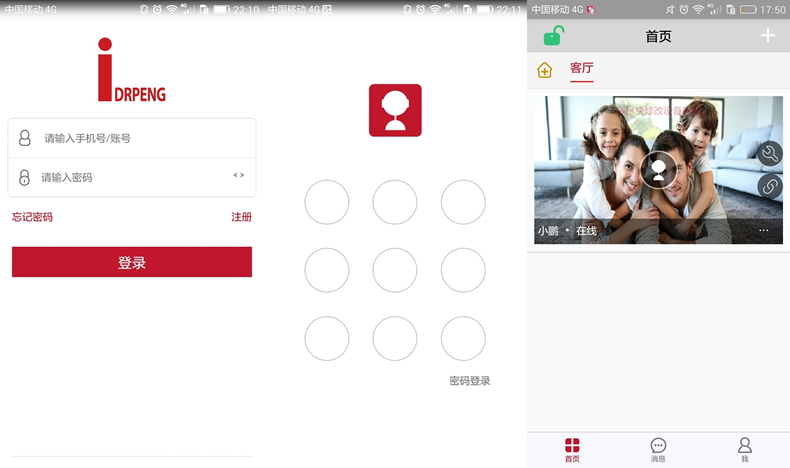Screen dimensions: 790x468
Task: Expand the three-dot menu on camera card
Action: point(764,231)
